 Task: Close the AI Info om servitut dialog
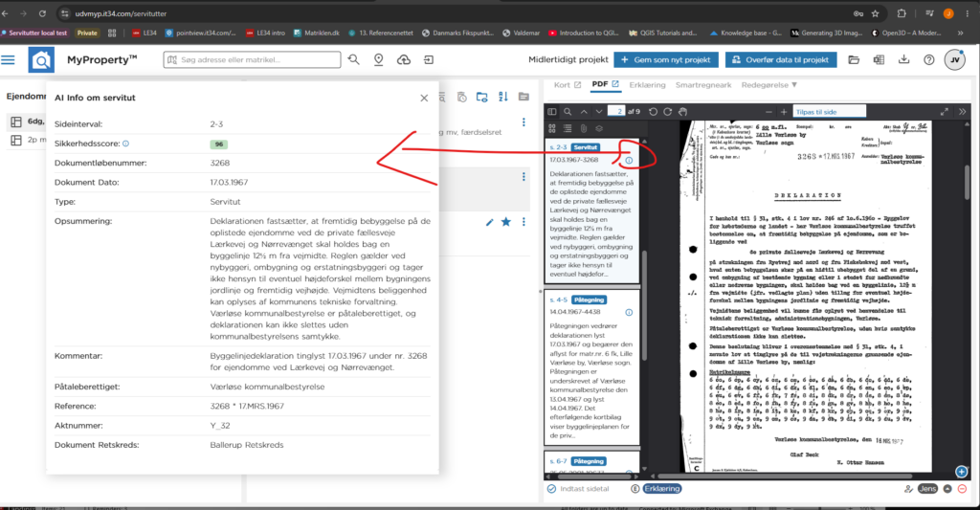pos(424,99)
